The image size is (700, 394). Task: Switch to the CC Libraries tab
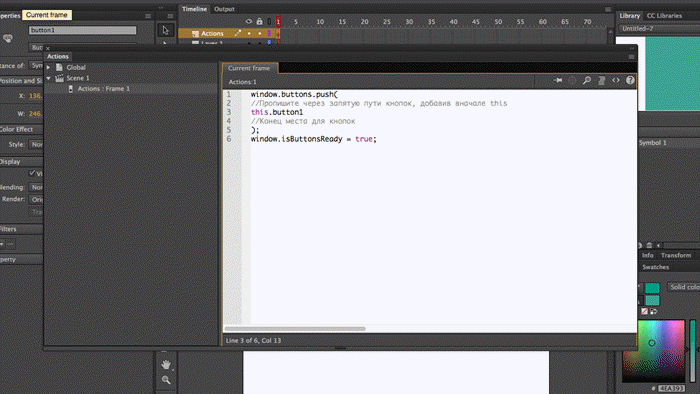pos(664,16)
